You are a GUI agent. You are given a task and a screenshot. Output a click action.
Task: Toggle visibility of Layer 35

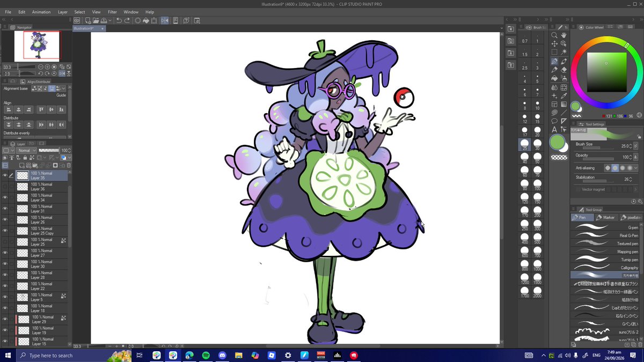[x=5, y=175]
